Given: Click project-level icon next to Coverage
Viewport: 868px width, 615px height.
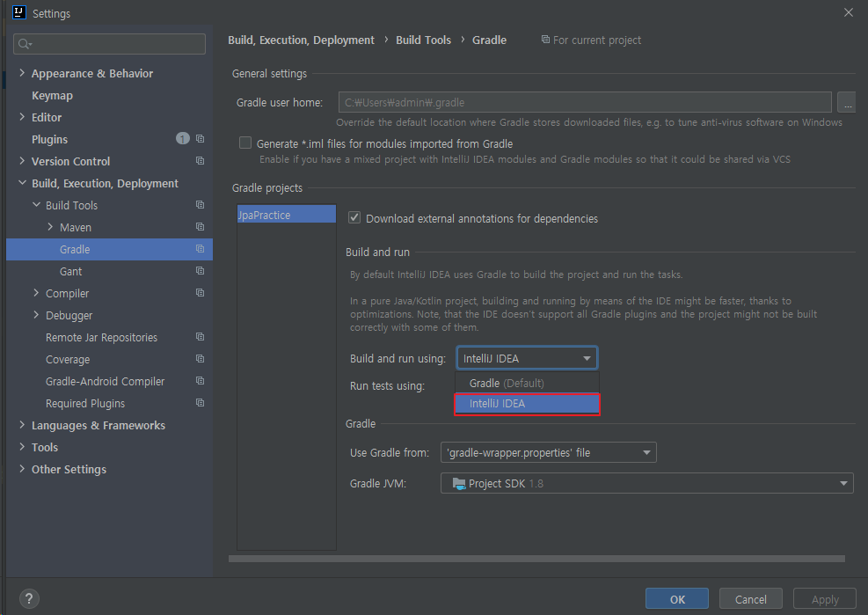Looking at the screenshot, I should tap(200, 359).
